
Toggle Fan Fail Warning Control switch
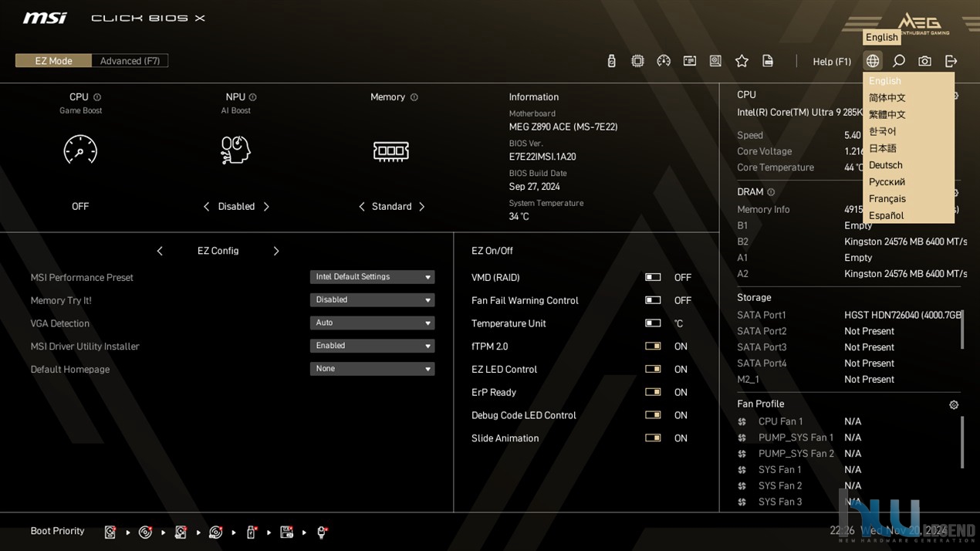pos(653,300)
